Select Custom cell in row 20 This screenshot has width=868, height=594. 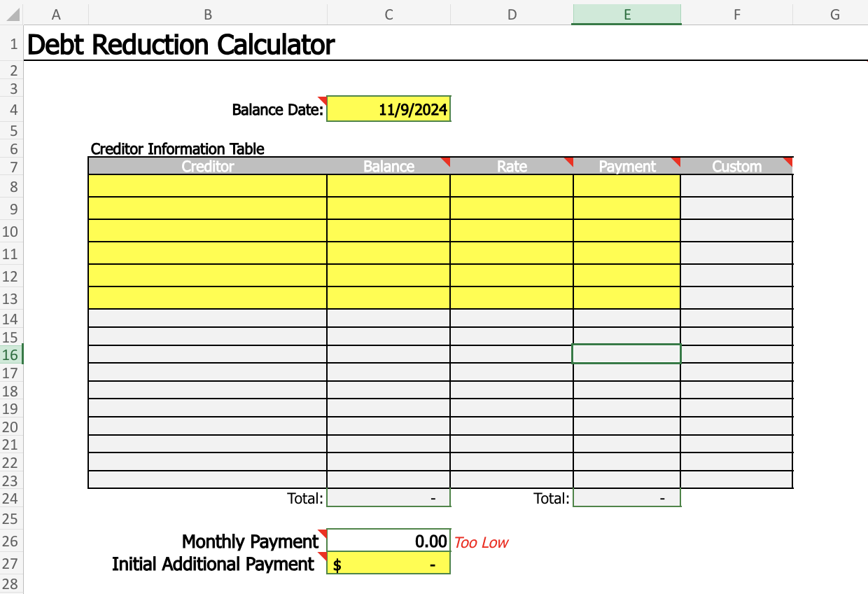point(736,426)
